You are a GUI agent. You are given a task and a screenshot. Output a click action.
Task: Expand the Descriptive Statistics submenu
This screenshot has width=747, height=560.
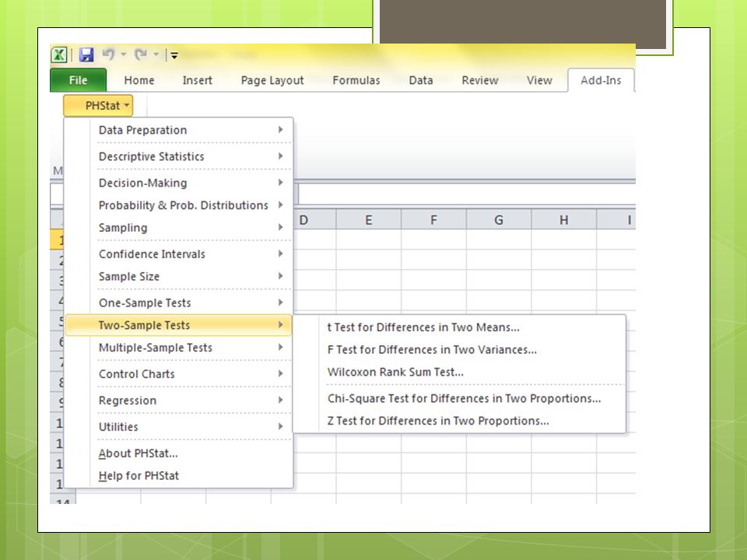(x=179, y=156)
